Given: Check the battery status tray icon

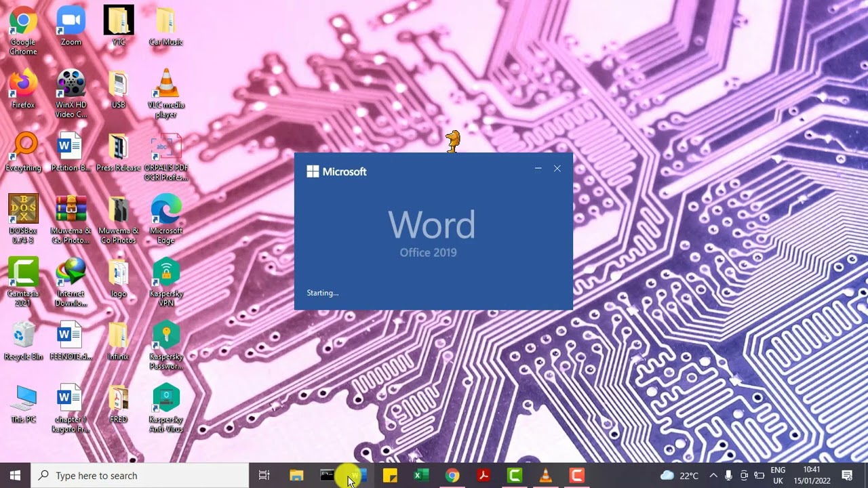Looking at the screenshot, I should [759, 475].
